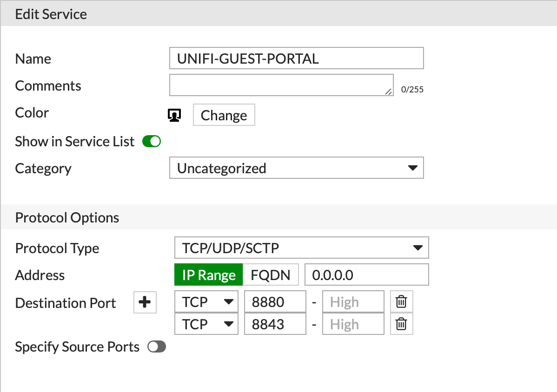Click the low port field 8880

tap(275, 302)
